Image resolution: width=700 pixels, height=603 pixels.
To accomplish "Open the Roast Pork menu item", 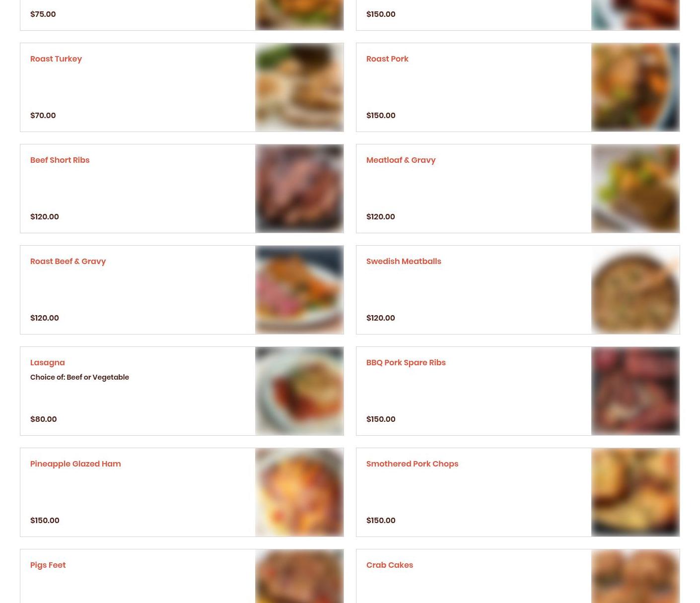I will tap(518, 87).
